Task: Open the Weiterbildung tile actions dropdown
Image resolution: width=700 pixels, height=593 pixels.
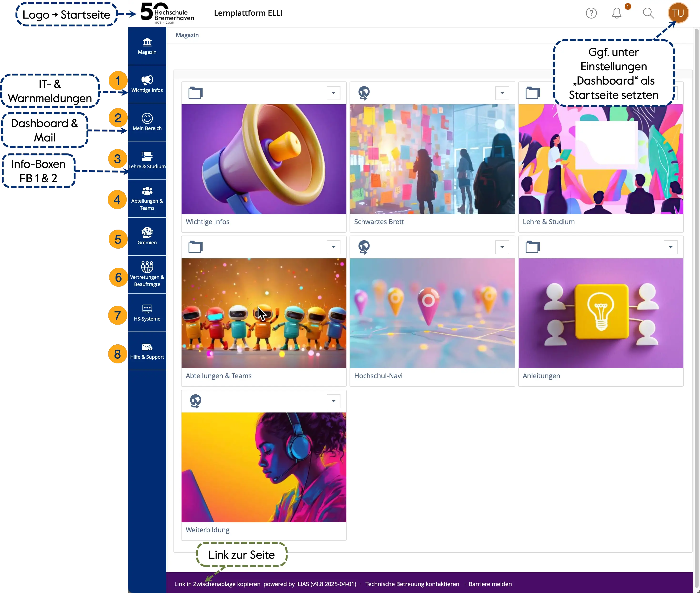Action: pos(333,401)
